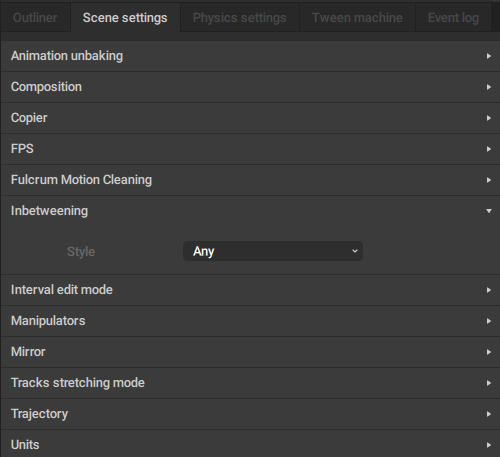Expand the Units section
Image resolution: width=500 pixels, height=457 pixels.
[250, 444]
